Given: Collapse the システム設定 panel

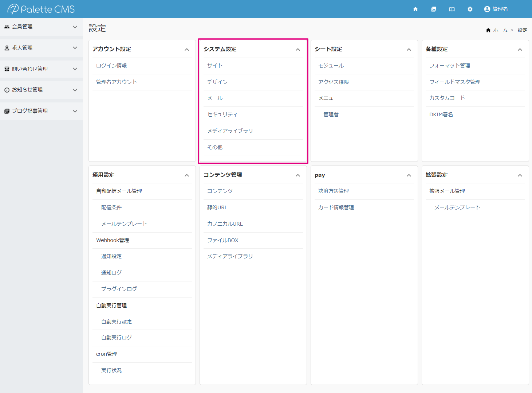Looking at the screenshot, I should tap(298, 50).
